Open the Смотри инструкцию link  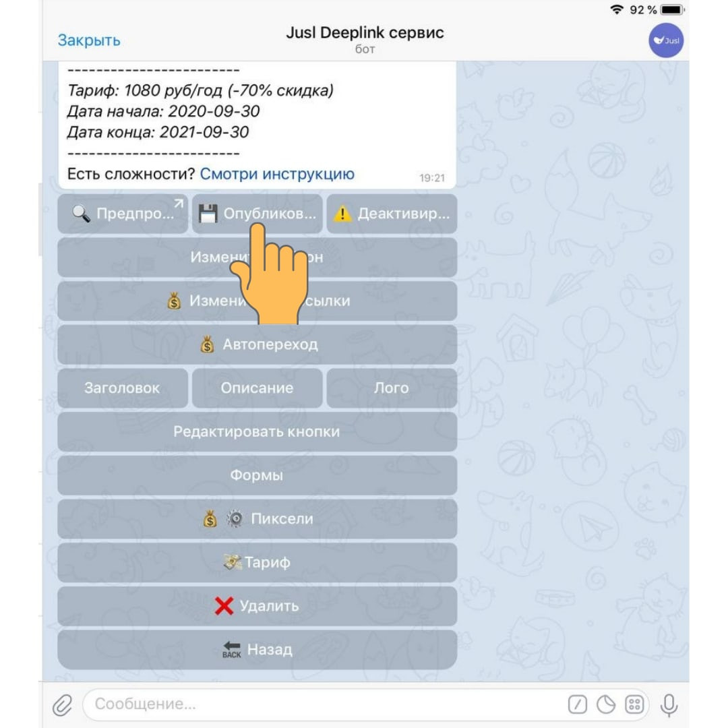(277, 174)
